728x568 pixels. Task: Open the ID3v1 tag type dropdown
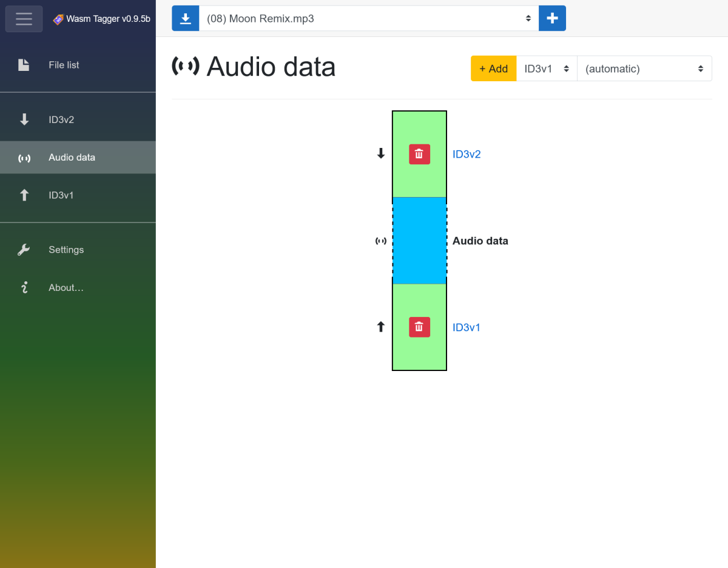pos(547,68)
